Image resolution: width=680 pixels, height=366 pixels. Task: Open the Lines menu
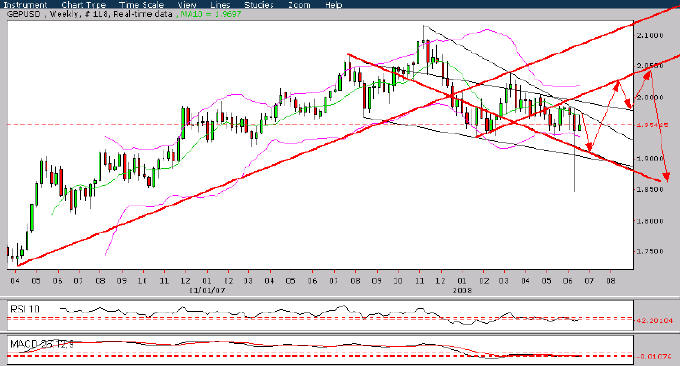[x=220, y=5]
